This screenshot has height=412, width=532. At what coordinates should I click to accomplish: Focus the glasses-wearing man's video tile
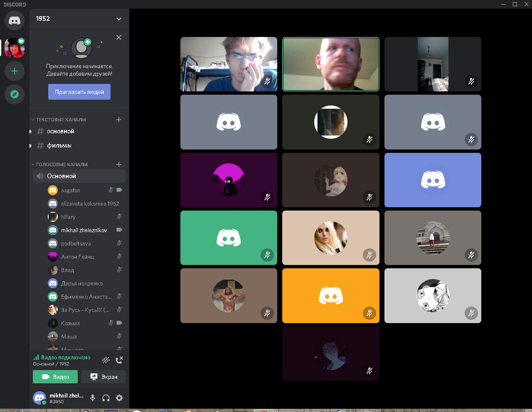point(229,64)
